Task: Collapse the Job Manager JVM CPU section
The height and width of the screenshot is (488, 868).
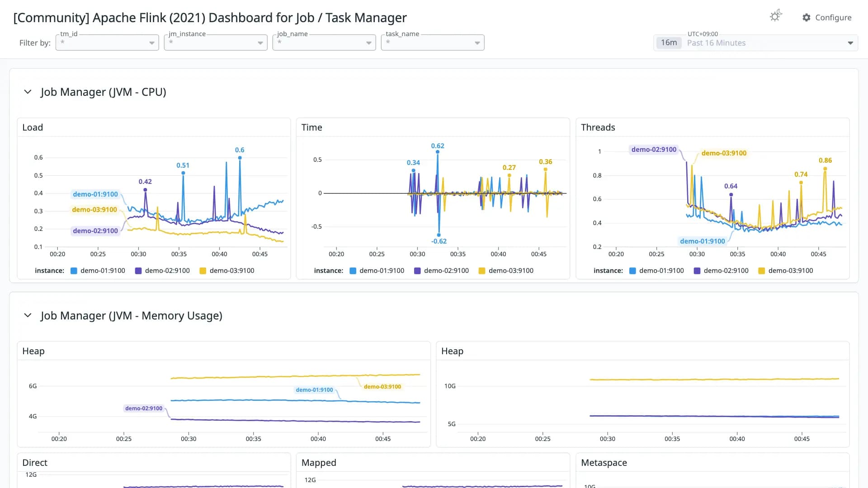Action: pos(28,92)
